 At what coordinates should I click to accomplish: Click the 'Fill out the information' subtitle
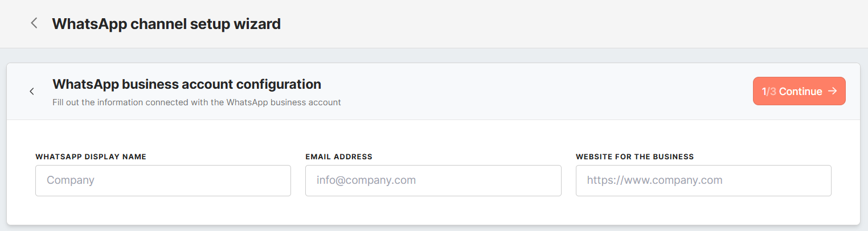click(x=196, y=103)
